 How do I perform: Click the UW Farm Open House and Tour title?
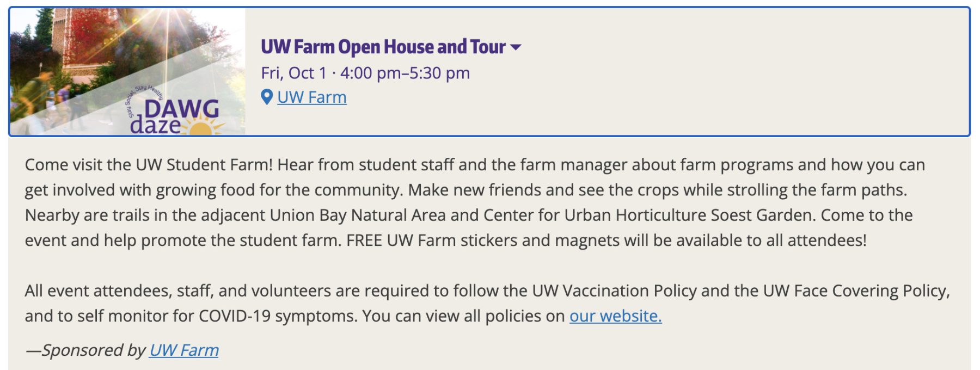coord(383,47)
